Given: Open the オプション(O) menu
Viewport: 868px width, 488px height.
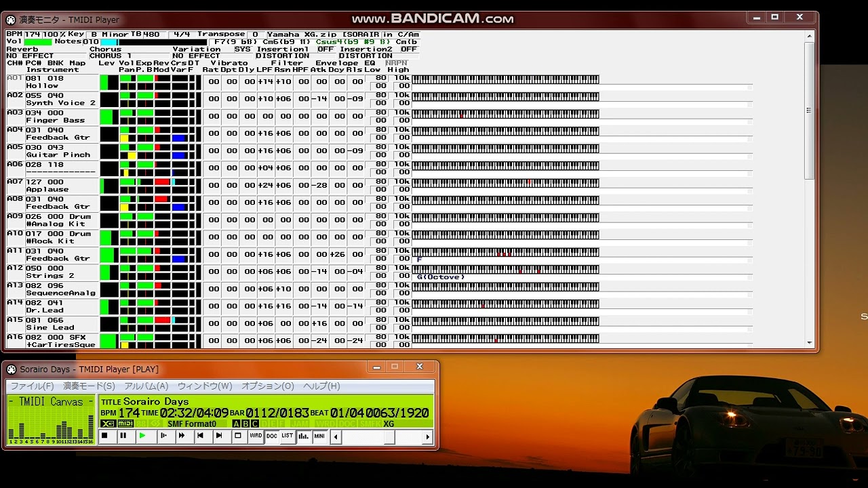Looking at the screenshot, I should point(268,386).
